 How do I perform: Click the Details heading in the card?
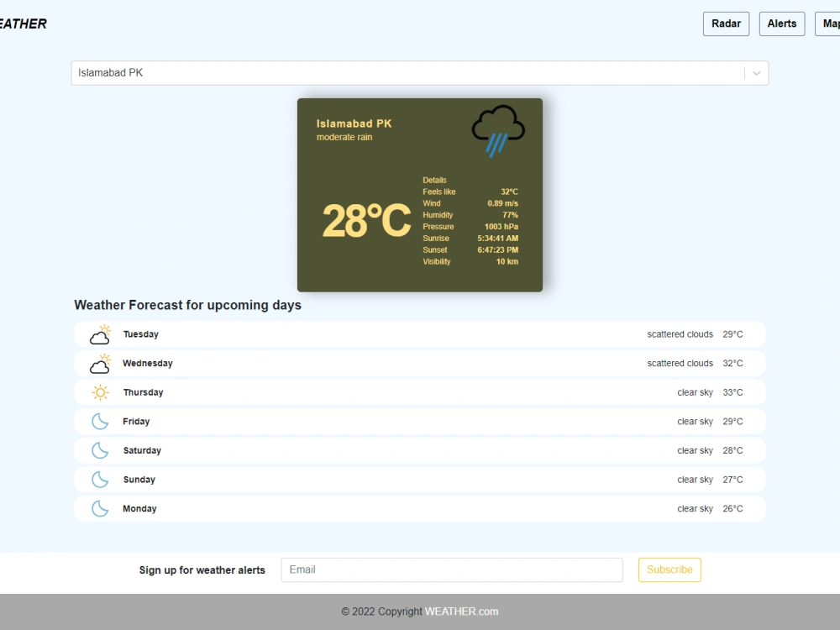tap(434, 180)
